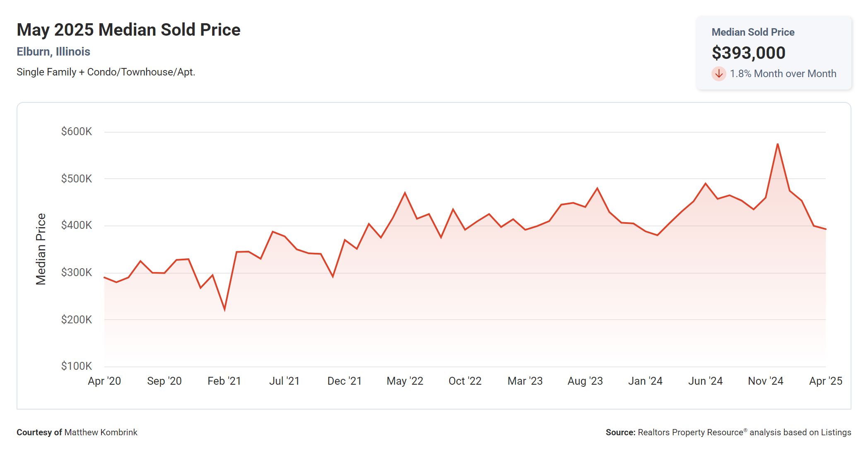Image resolution: width=868 pixels, height=456 pixels.
Task: Click the Feb '21 low point on chart
Action: 224,309
